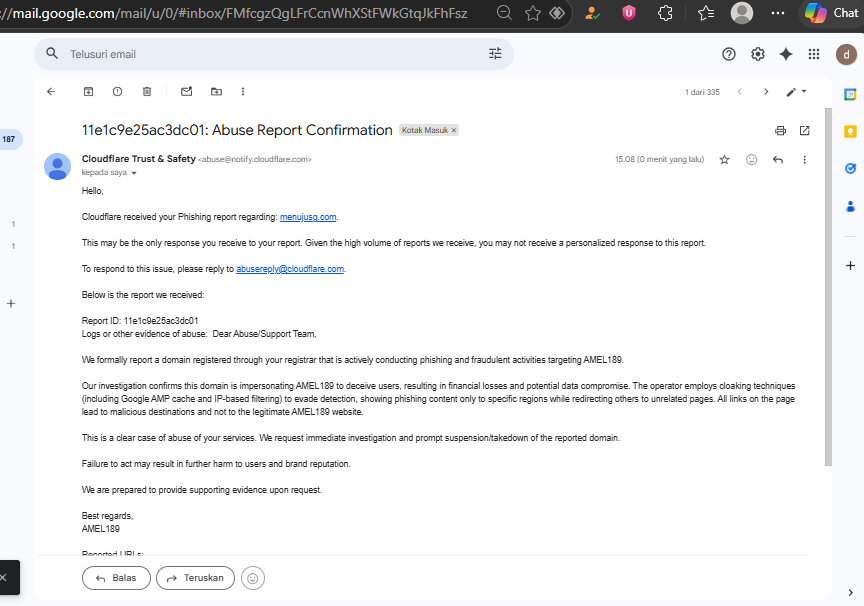Open the Gemini sparkle assistant
The image size is (864, 606).
(x=786, y=54)
